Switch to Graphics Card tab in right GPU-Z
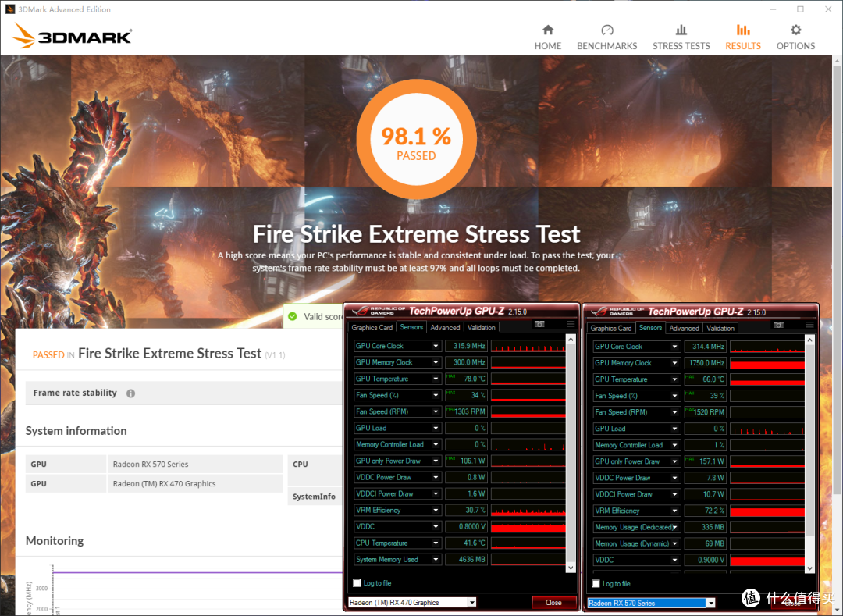Screen dimensions: 843x616 click(610, 328)
